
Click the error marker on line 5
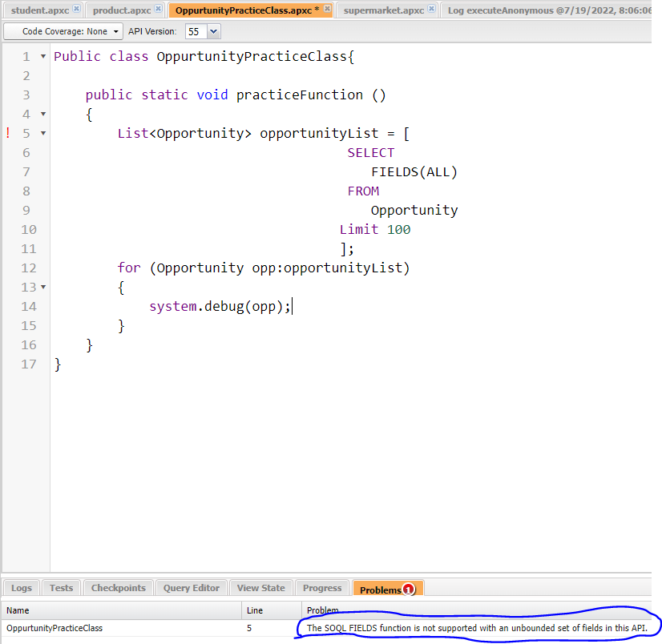(x=8, y=133)
